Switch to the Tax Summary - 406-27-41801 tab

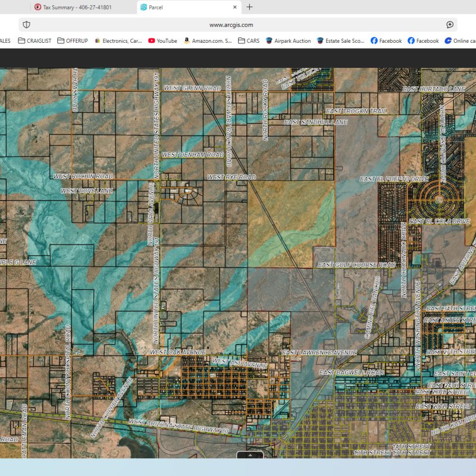[73, 7]
